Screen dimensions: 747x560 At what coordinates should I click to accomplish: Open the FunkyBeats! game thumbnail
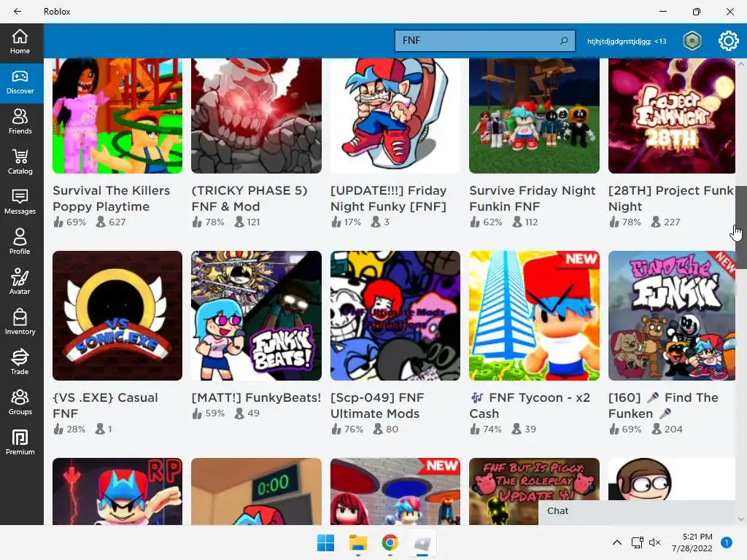[x=256, y=316]
